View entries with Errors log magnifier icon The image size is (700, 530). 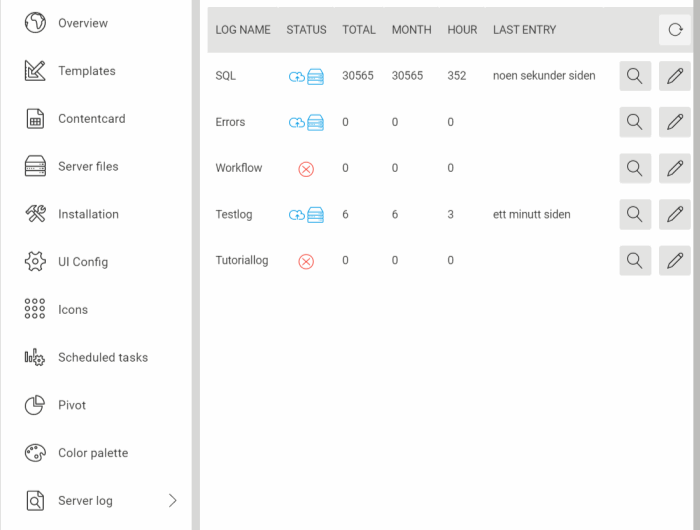tap(635, 122)
